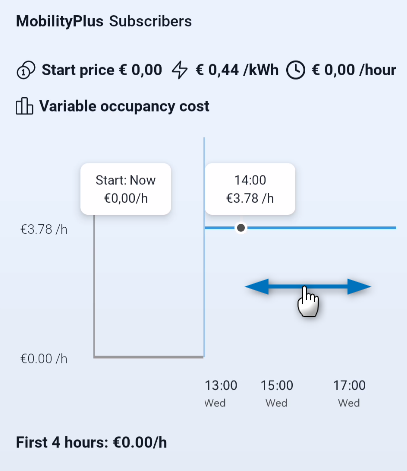Click the lightning bolt energy icon
Viewport: 407px width, 471px height.
tap(180, 70)
